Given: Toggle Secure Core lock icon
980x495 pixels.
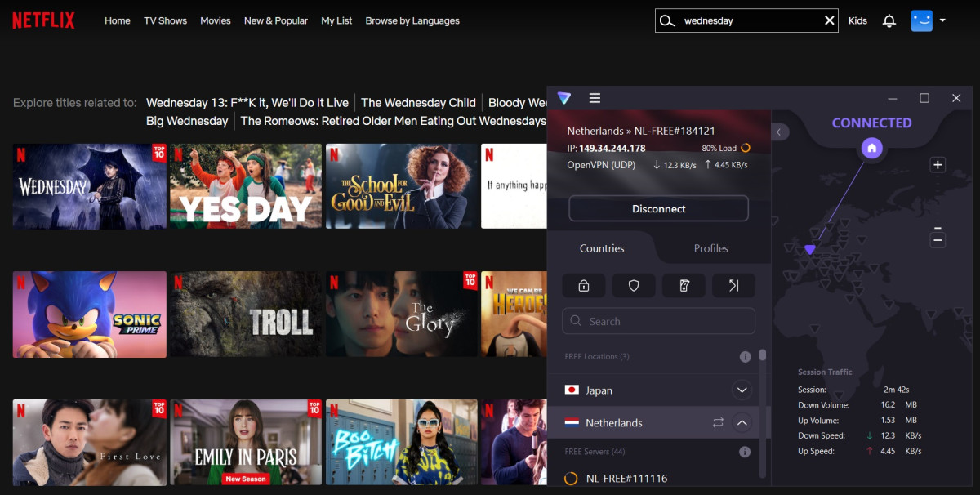Looking at the screenshot, I should coord(584,285).
